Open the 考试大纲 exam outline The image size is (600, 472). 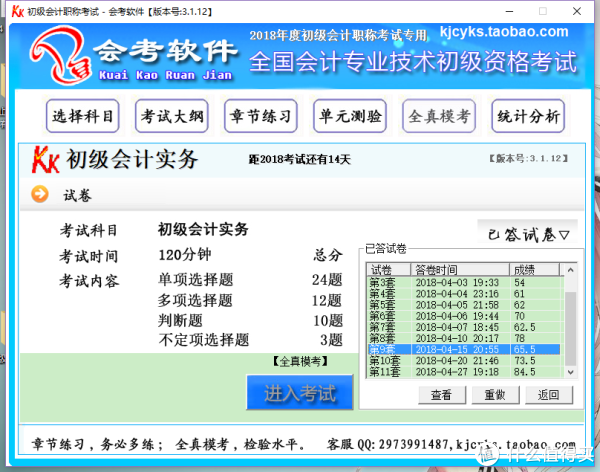coord(172,116)
